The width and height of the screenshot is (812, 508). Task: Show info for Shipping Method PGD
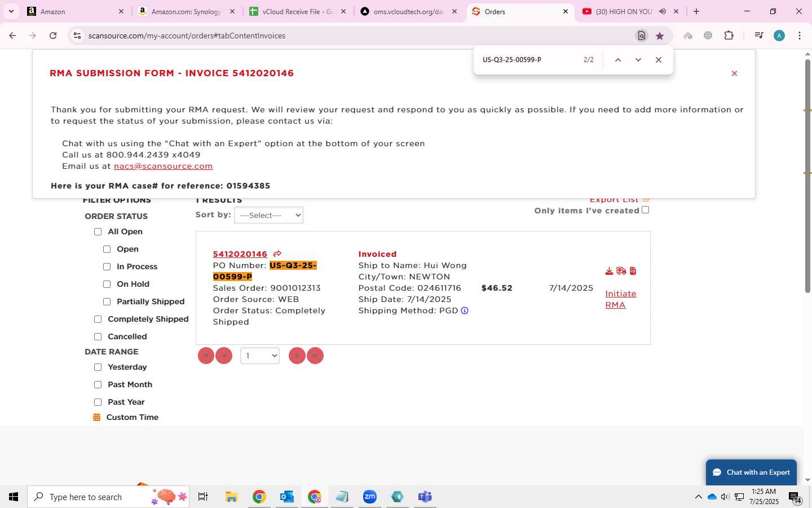click(465, 310)
